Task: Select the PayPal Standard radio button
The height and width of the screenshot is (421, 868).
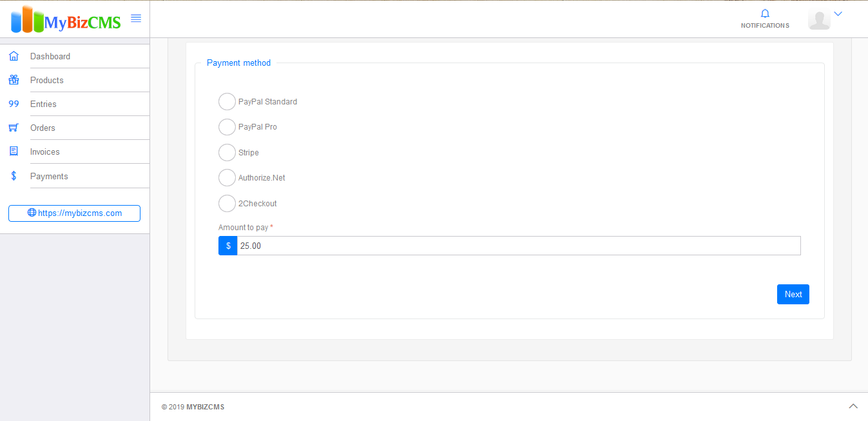Action: (x=227, y=102)
